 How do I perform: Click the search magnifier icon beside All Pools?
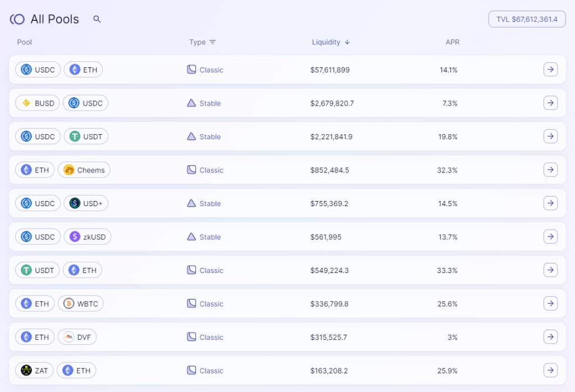pyautogui.click(x=97, y=19)
